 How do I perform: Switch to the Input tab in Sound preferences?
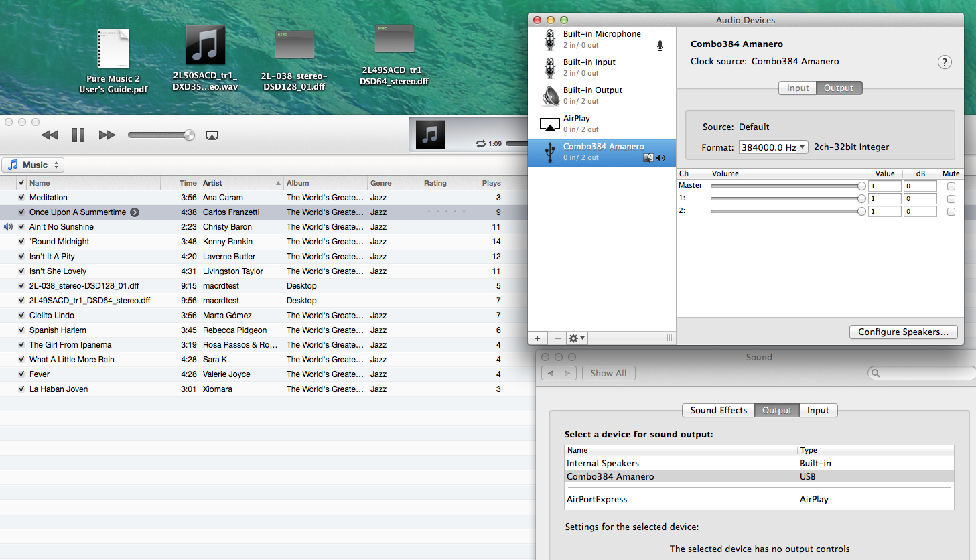[818, 410]
